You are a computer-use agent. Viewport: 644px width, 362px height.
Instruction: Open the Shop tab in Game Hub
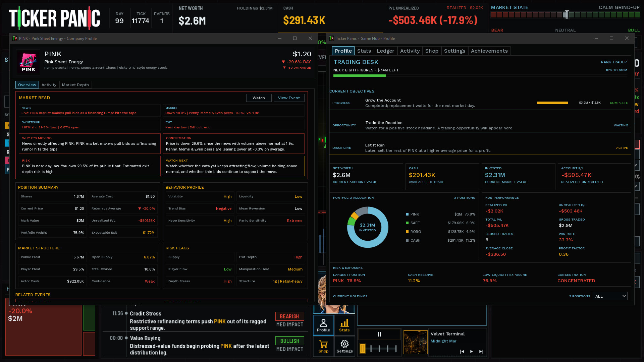click(432, 51)
